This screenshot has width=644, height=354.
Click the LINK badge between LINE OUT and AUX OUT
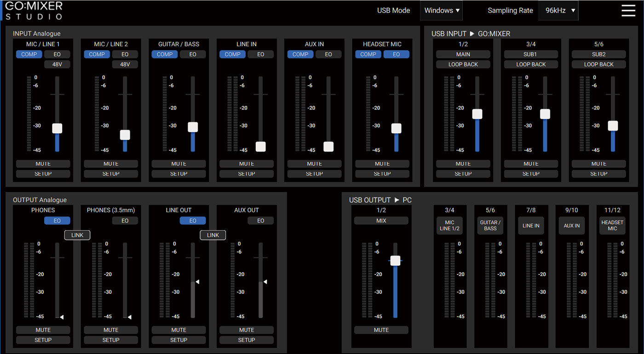tap(213, 235)
